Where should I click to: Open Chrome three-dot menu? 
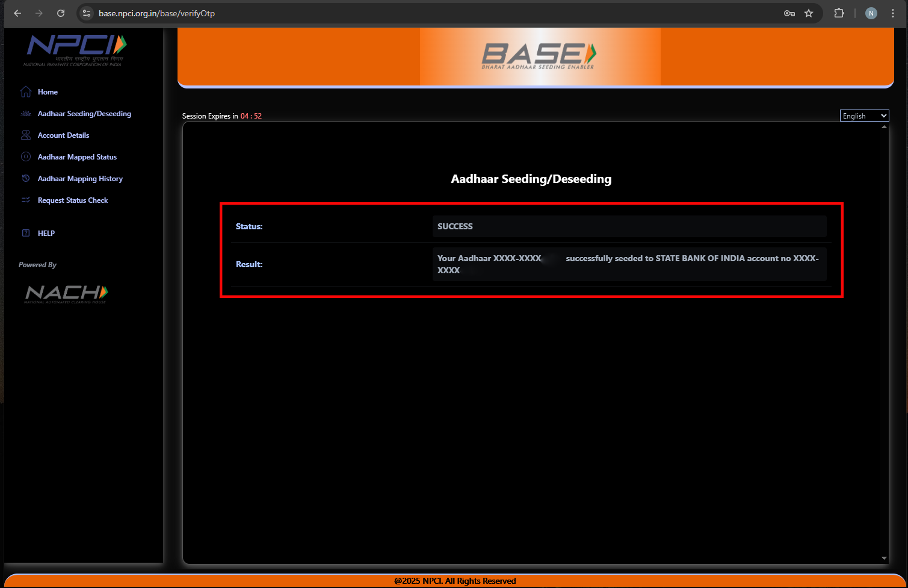click(x=893, y=13)
